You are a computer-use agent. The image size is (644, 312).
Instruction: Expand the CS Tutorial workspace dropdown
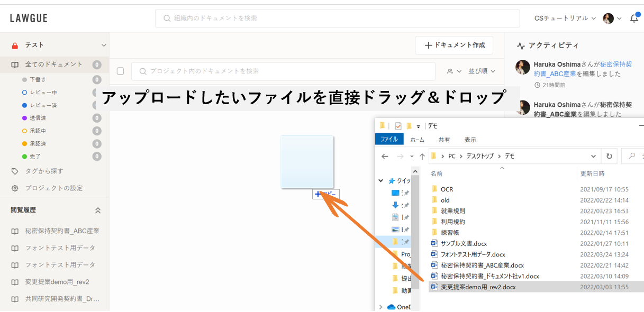pyautogui.click(x=565, y=19)
